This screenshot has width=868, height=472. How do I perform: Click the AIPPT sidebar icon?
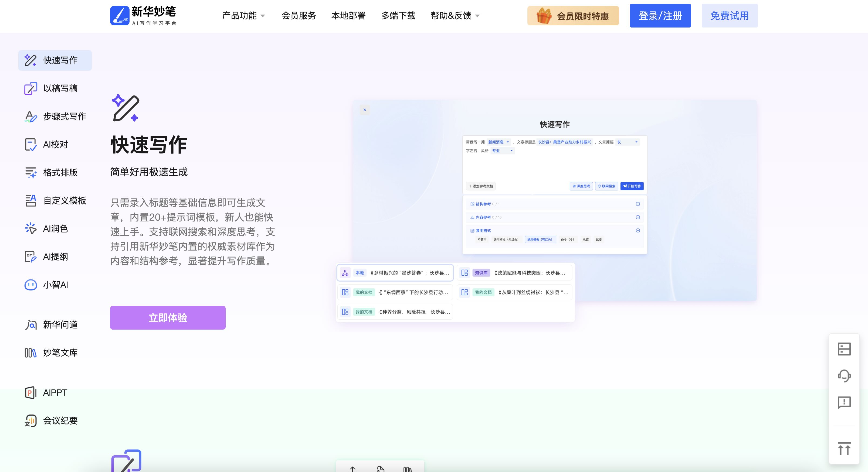pyautogui.click(x=31, y=392)
